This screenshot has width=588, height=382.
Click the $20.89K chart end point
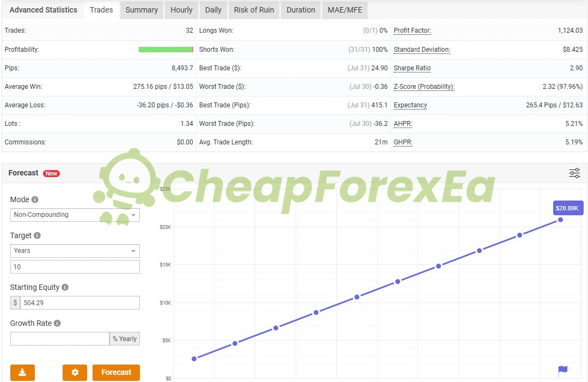click(560, 220)
